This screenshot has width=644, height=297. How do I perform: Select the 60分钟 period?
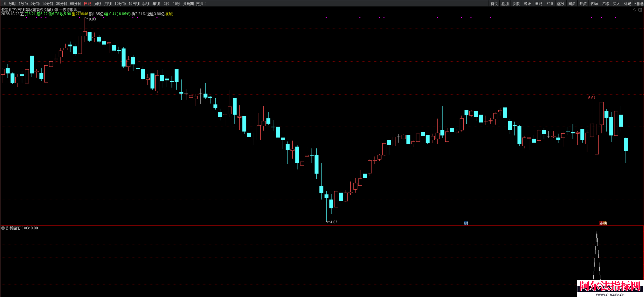75,4
